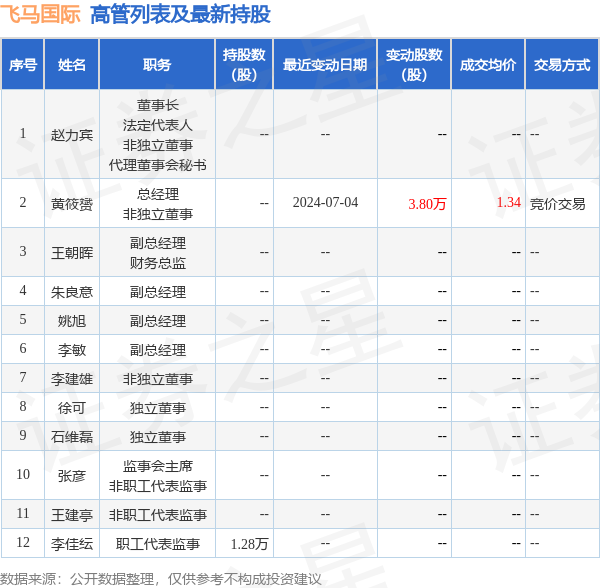Screen dimensions: 600x588
Task: Click row number 2
Action: click(23, 202)
